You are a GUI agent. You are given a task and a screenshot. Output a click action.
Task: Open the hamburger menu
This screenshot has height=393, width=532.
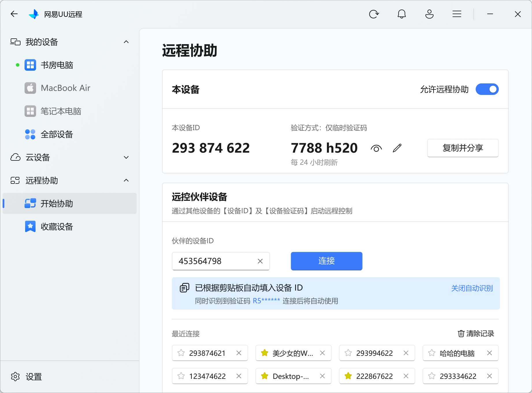point(457,14)
